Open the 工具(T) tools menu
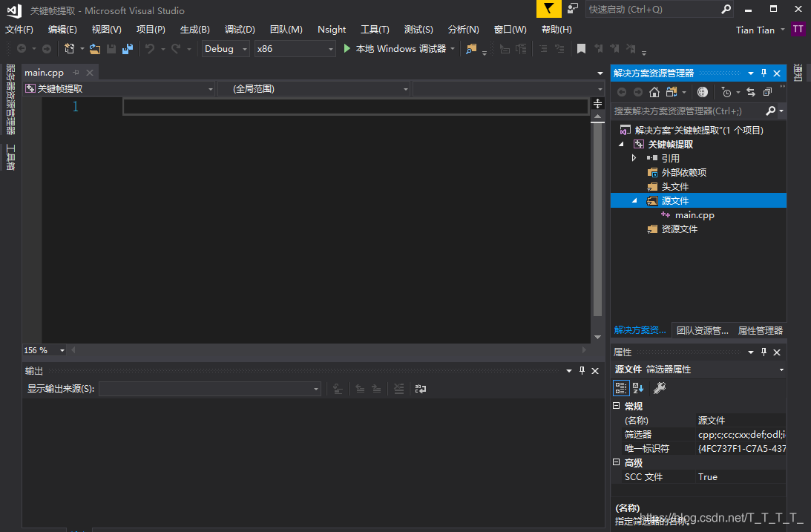The image size is (811, 532). (375, 30)
